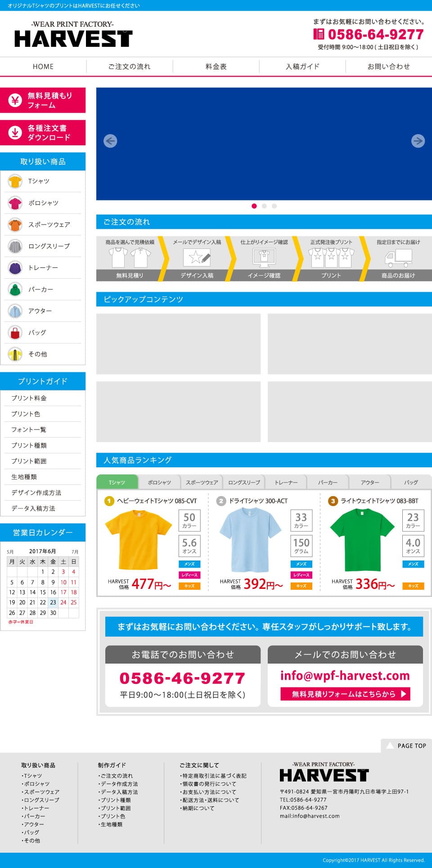
Task: Click 各種注文書ダウンロード button
Action: [x=43, y=133]
